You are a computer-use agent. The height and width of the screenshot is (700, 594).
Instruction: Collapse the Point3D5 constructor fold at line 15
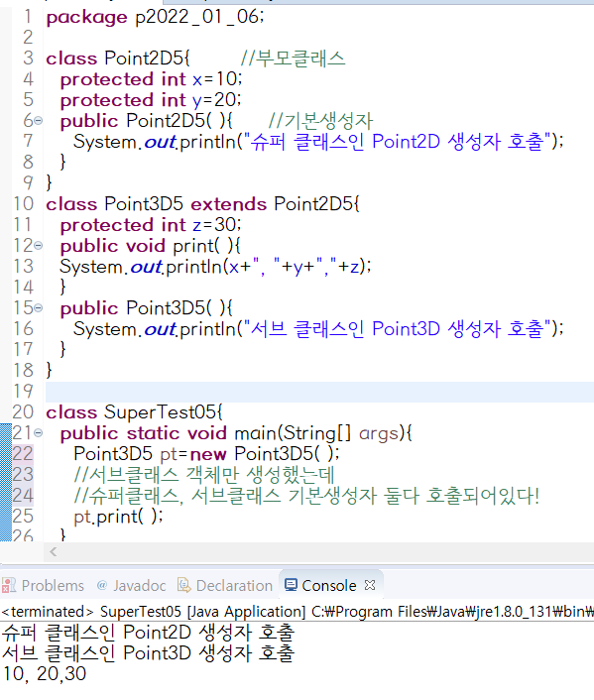39,308
